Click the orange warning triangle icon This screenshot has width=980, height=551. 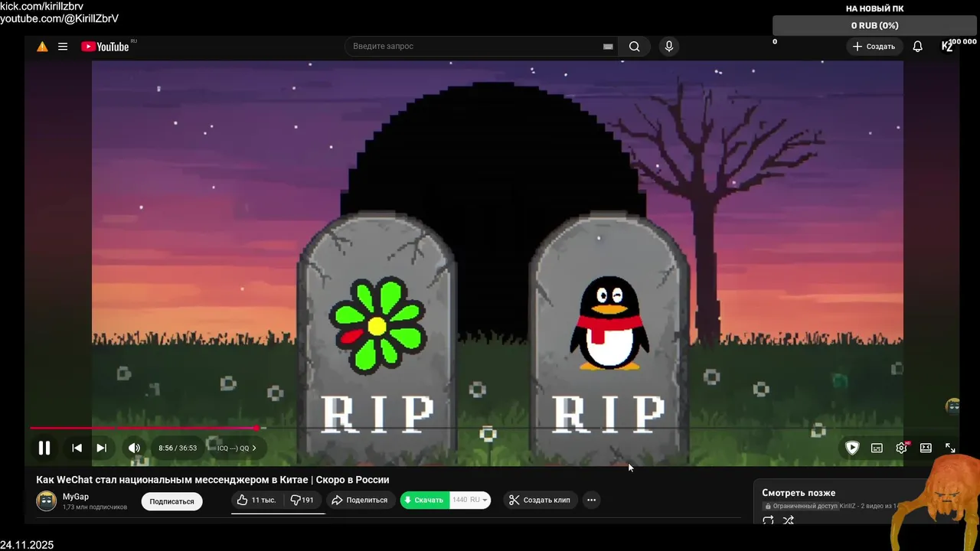coord(42,47)
